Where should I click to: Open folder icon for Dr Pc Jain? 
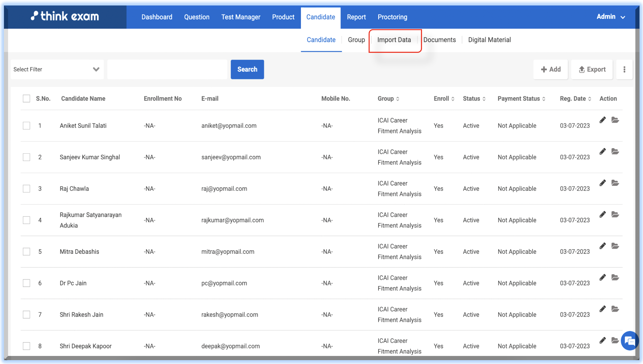[x=615, y=277]
